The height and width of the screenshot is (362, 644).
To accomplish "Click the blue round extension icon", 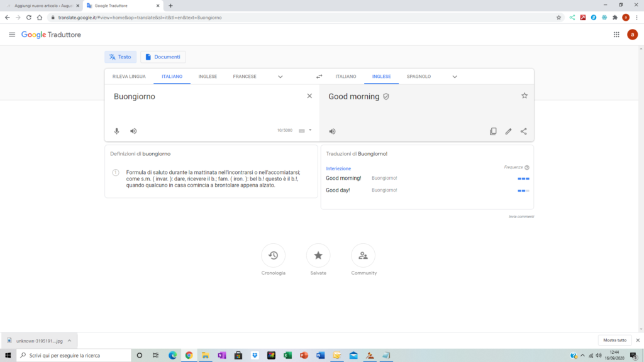I will 594,18.
